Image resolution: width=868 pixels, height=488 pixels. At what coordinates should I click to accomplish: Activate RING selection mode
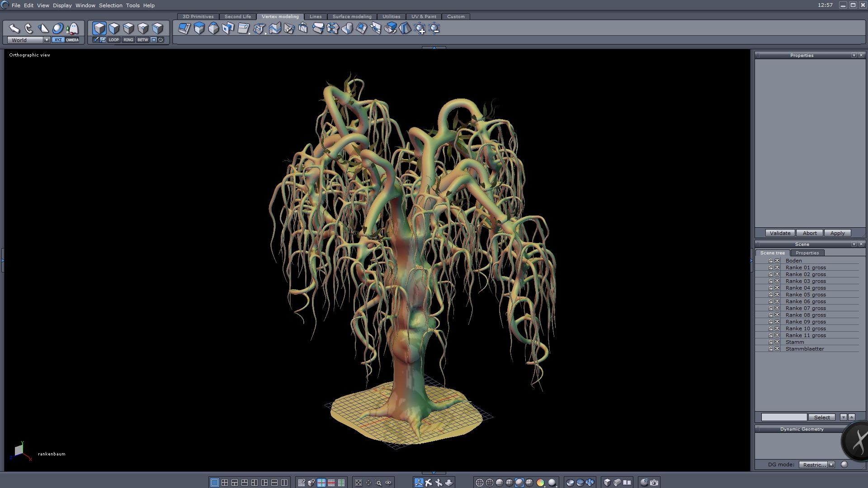(x=128, y=40)
